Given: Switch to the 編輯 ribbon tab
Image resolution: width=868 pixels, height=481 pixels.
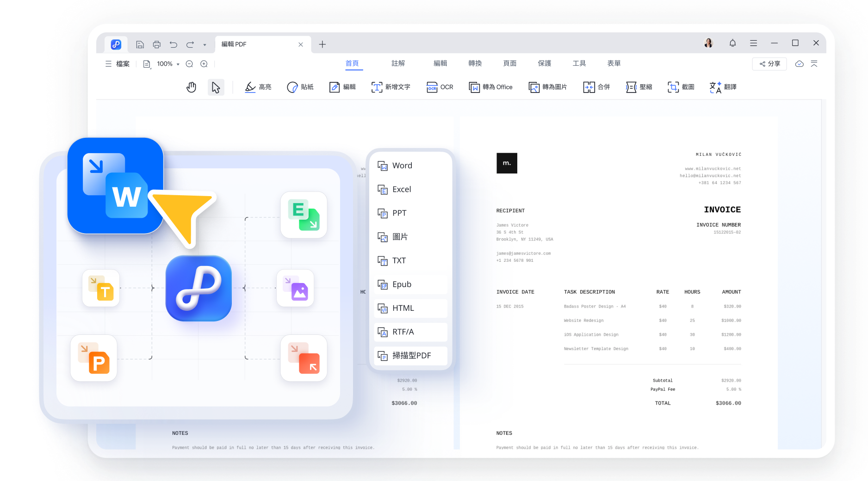Looking at the screenshot, I should coord(440,63).
